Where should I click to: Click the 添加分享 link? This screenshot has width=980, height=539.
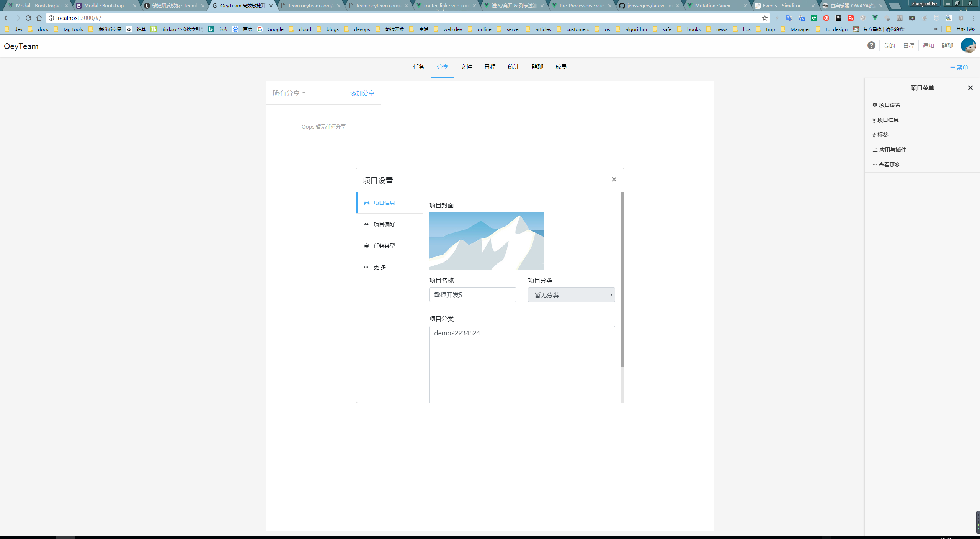pyautogui.click(x=362, y=93)
